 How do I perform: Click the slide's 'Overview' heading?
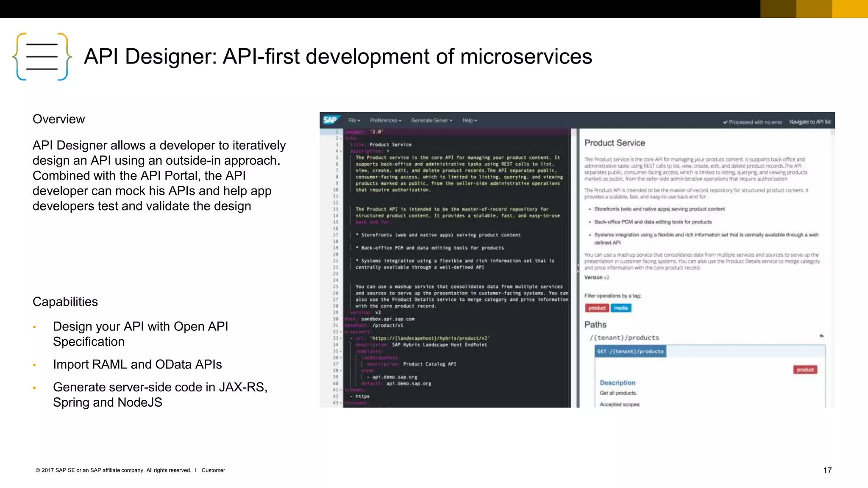[58, 119]
